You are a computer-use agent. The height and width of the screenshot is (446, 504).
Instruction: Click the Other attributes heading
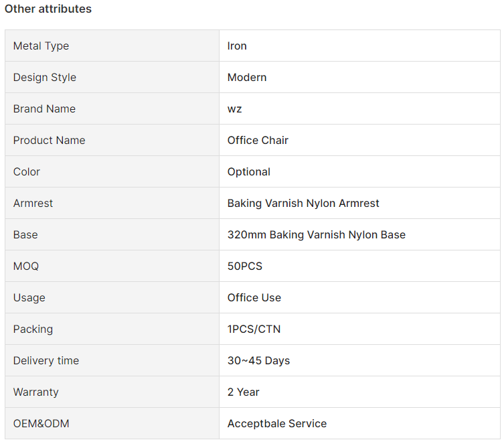48,9
